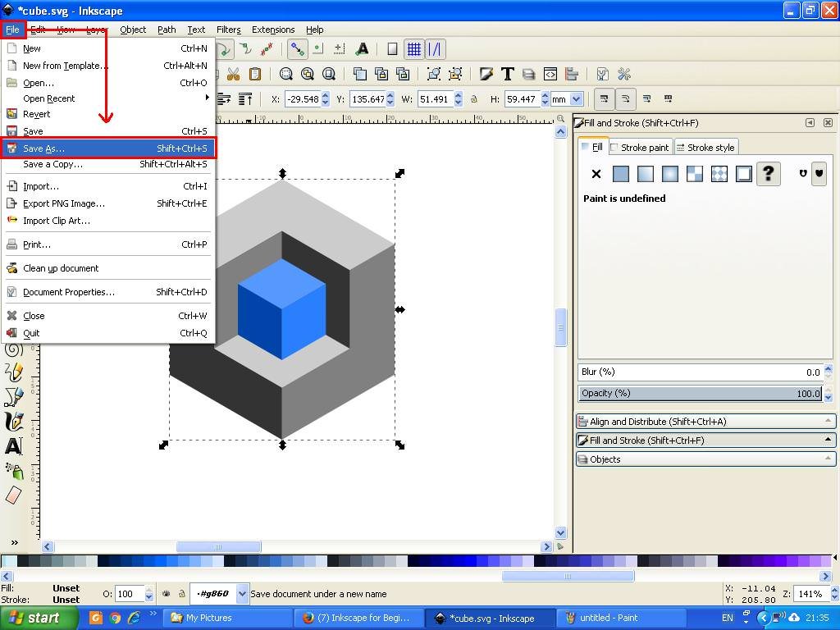Open the Path menu
Screen dimensions: 840x630
167,30
